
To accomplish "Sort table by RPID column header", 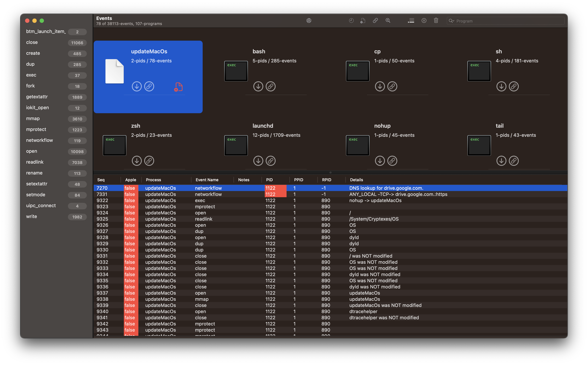I will (326, 180).
